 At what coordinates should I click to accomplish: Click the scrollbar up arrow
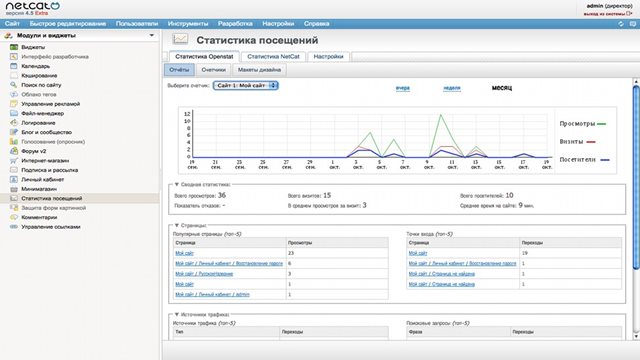pos(636,82)
